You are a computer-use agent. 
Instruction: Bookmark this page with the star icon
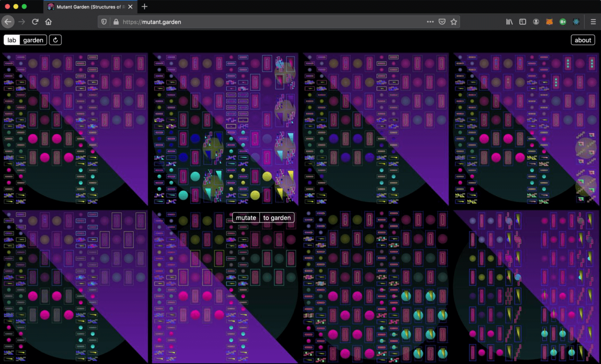point(454,22)
